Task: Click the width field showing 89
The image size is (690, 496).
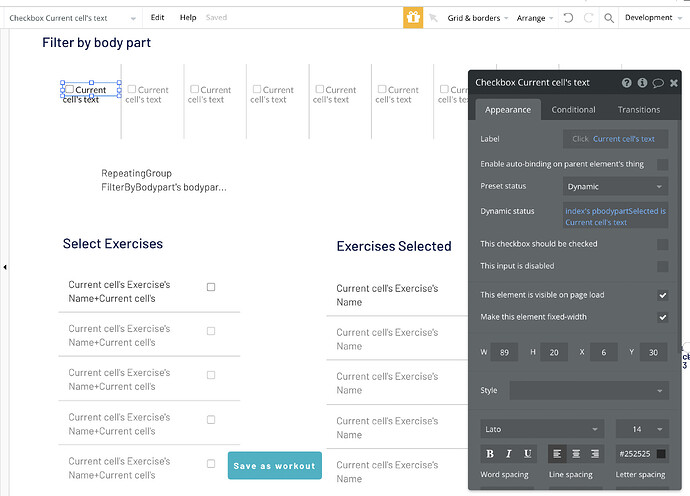Action: coord(504,352)
